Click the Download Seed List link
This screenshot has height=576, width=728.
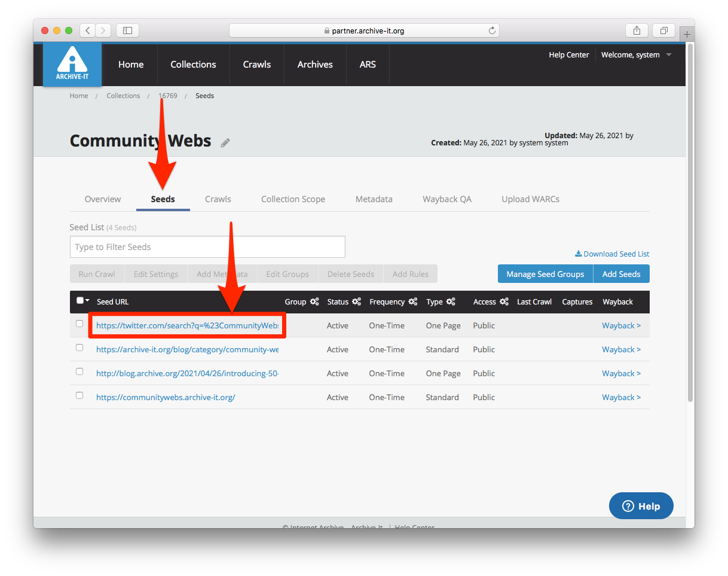612,254
